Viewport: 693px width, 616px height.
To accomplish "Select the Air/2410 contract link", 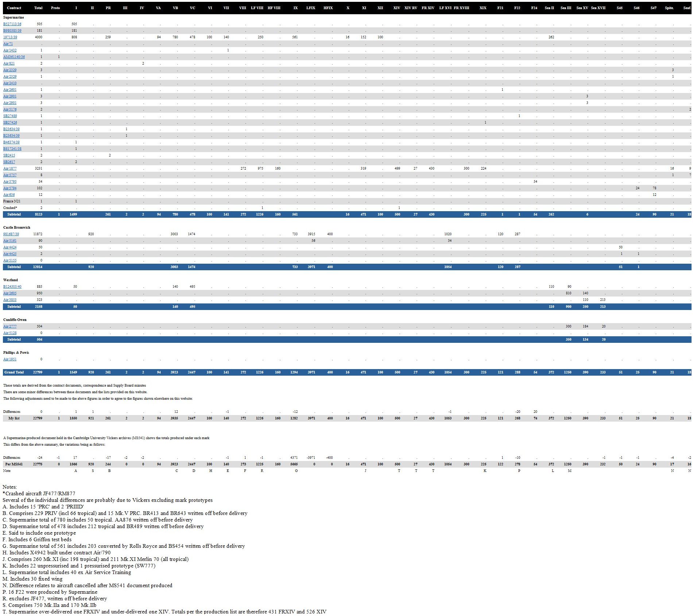I will 9,83.
